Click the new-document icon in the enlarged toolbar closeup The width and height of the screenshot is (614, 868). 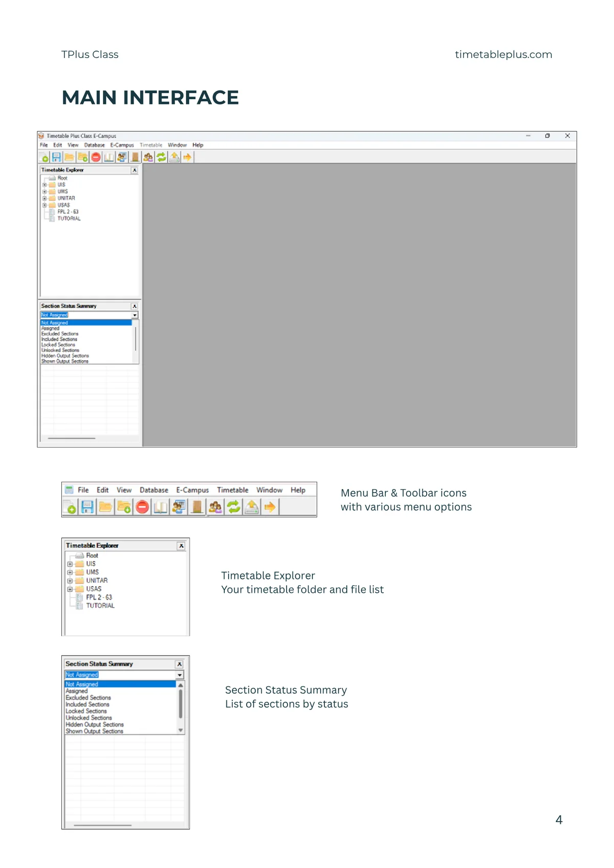pyautogui.click(x=70, y=507)
